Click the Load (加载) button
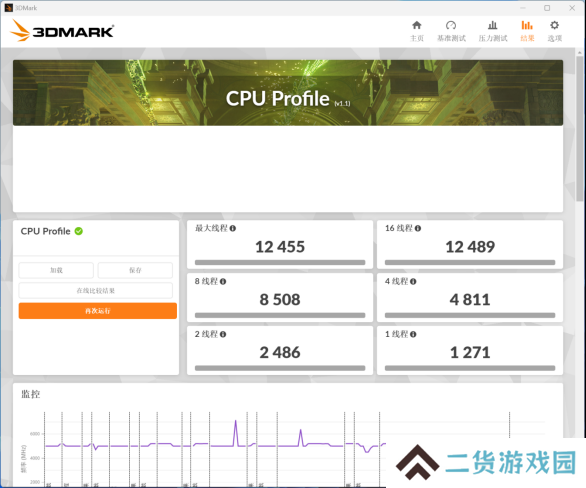This screenshot has height=488, width=586. (x=56, y=270)
